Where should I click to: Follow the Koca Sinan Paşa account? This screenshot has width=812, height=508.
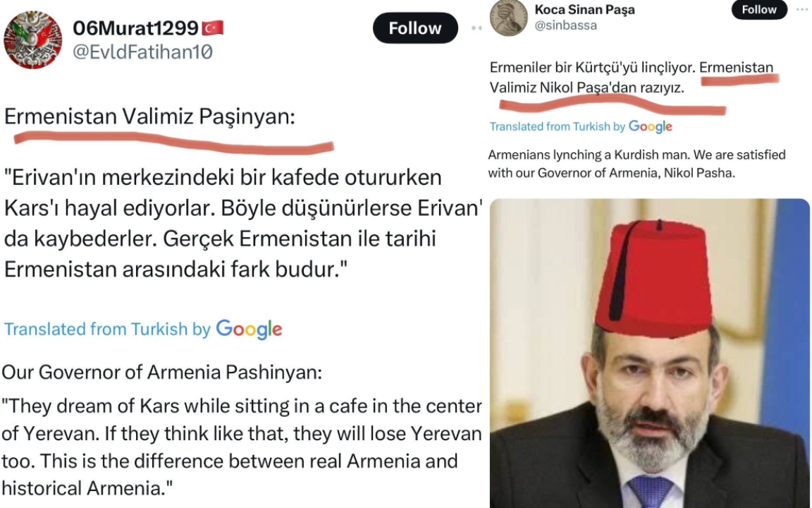[x=758, y=9]
